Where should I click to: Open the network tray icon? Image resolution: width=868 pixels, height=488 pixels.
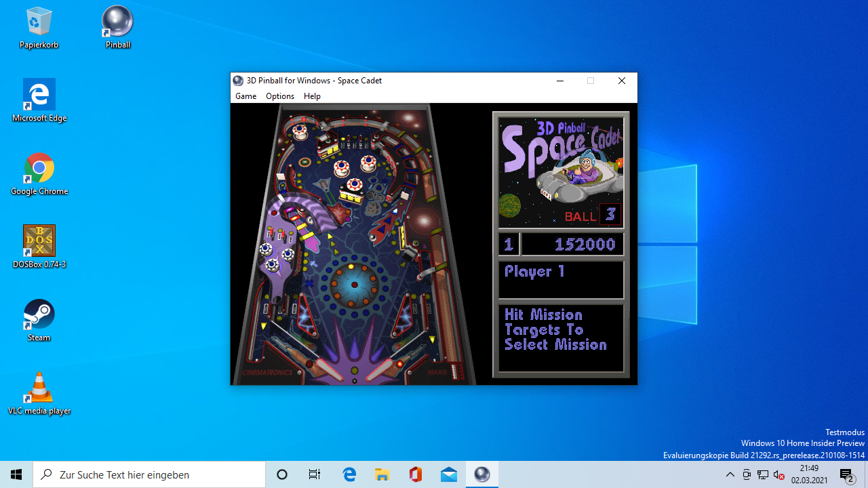point(763,474)
